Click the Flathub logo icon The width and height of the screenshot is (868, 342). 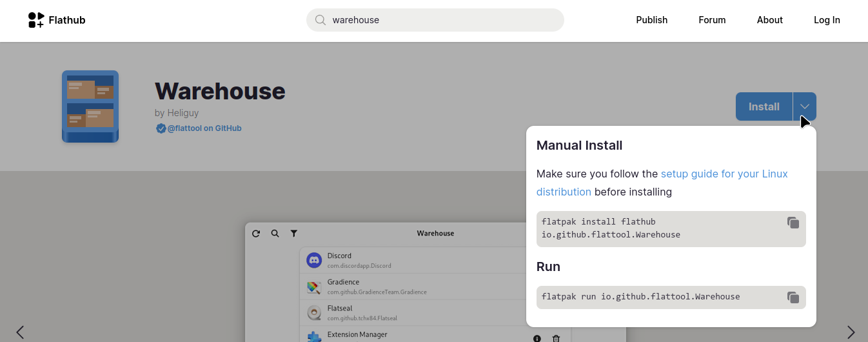tap(36, 20)
